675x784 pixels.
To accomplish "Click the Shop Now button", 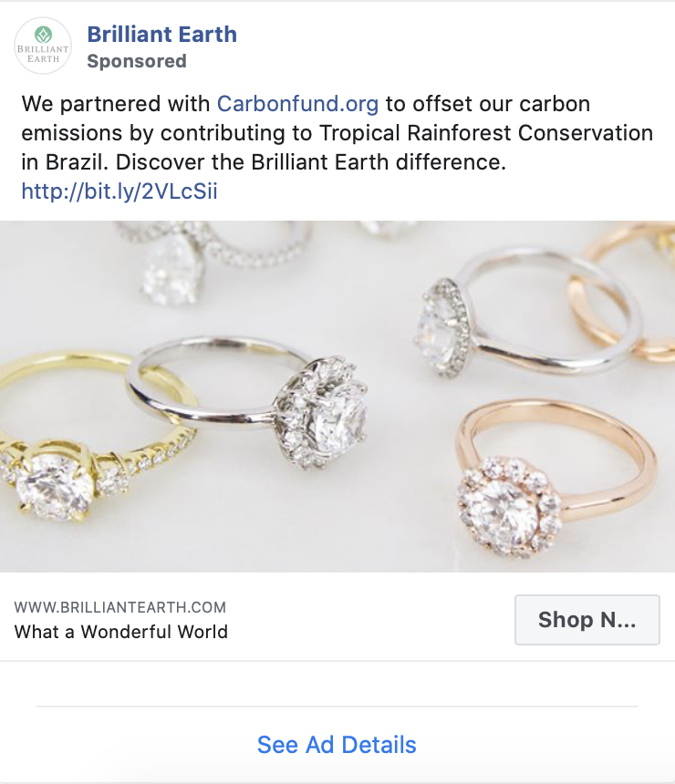I will (x=587, y=620).
